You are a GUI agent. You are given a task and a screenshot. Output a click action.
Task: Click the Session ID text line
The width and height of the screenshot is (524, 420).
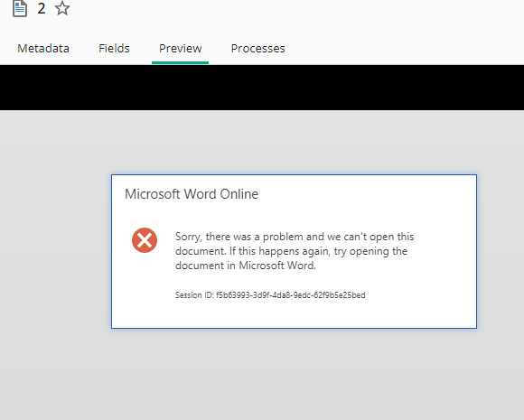(270, 295)
